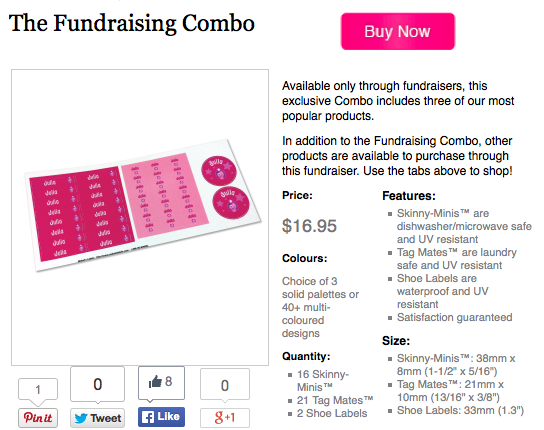
Task: Click the Facebook thumbs-up count of 8
Action: pos(161,382)
